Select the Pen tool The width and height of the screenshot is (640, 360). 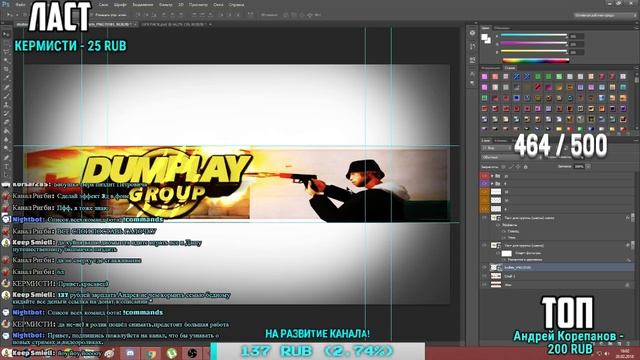click(6, 158)
